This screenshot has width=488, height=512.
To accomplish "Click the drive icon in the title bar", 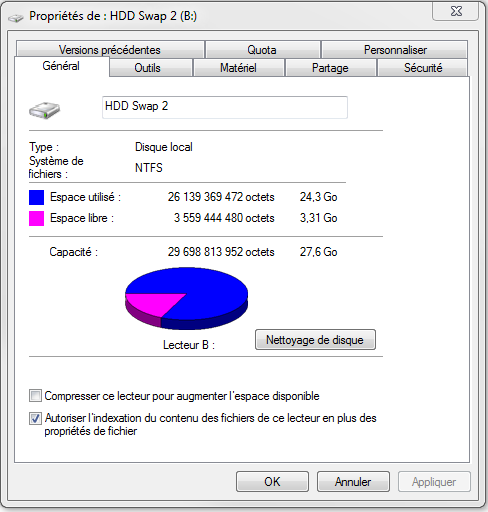I will [x=16, y=18].
